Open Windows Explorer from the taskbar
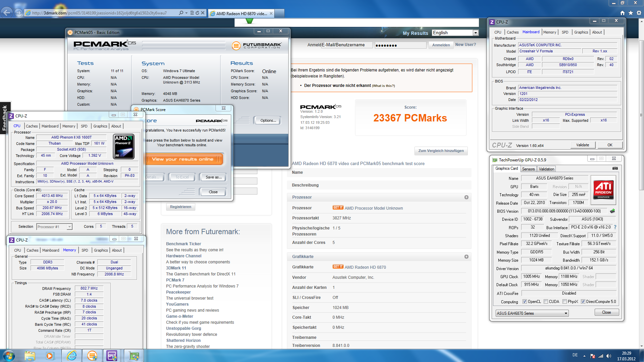The height and width of the screenshot is (362, 644). [30, 356]
